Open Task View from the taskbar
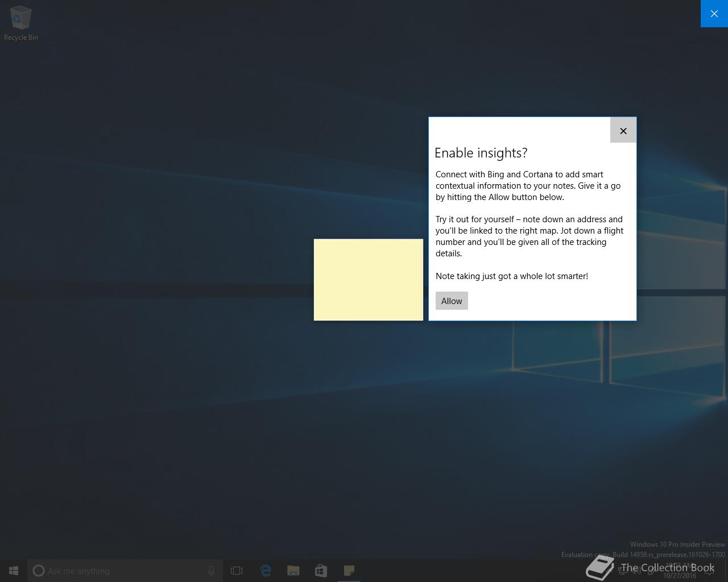 point(237,571)
